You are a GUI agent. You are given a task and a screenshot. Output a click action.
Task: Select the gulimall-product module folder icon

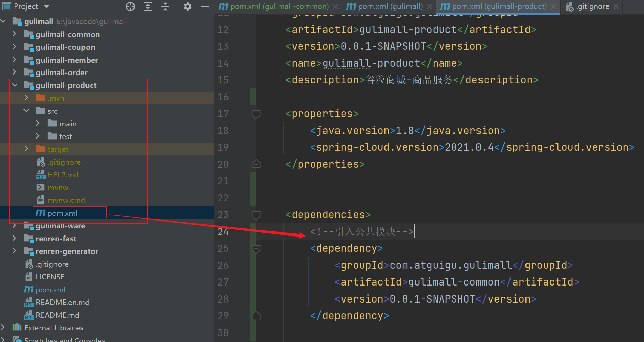coord(29,85)
